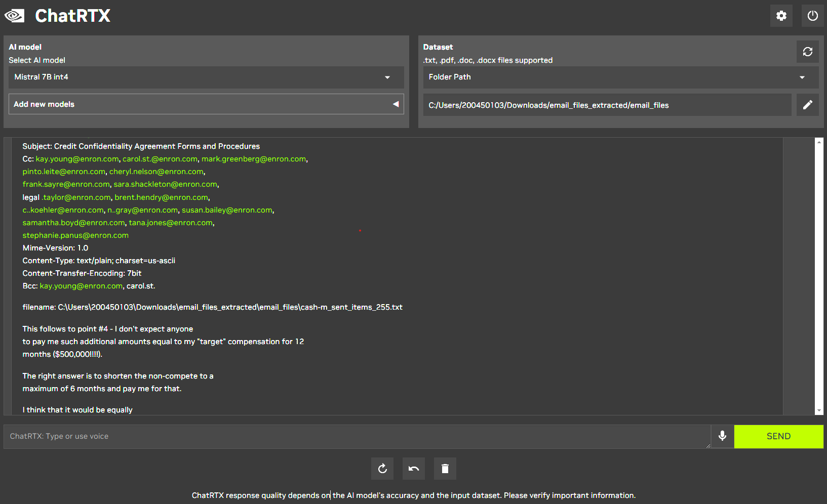Screen dimensions: 827x504
Task: Open the settings gear icon
Action: (x=781, y=16)
